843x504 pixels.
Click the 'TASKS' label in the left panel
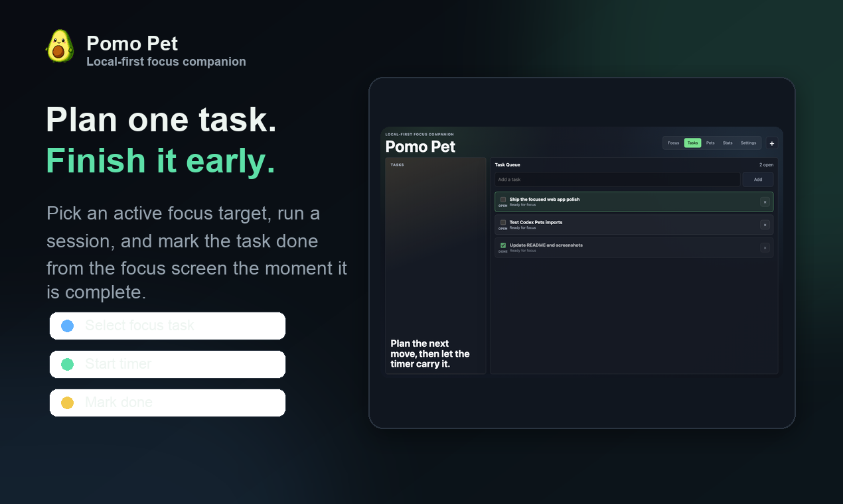click(397, 164)
